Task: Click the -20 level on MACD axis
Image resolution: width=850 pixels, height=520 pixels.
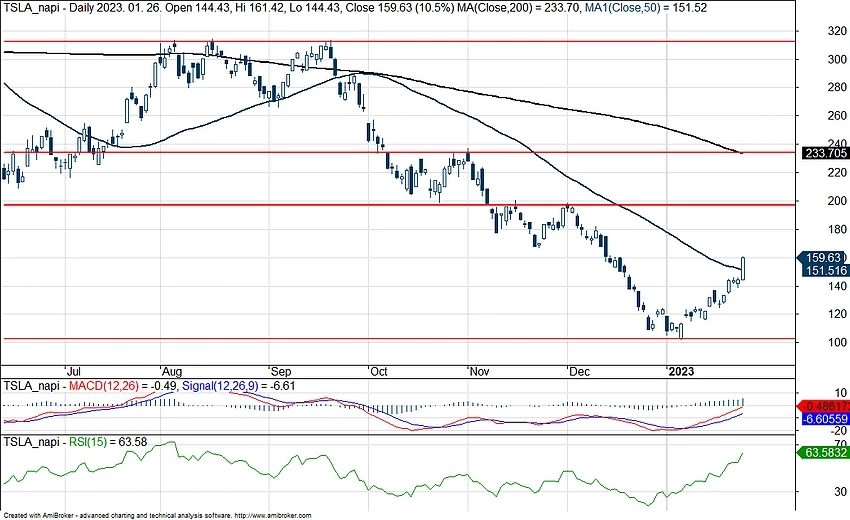Action: point(838,431)
